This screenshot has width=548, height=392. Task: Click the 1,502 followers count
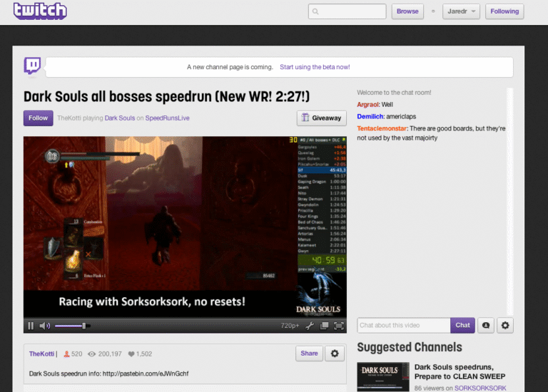point(144,354)
